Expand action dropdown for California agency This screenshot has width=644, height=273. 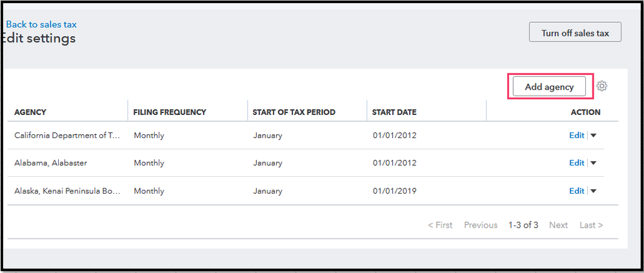594,136
